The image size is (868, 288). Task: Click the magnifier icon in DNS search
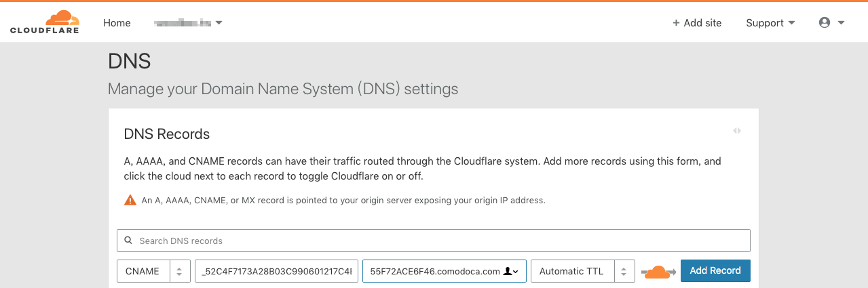129,241
